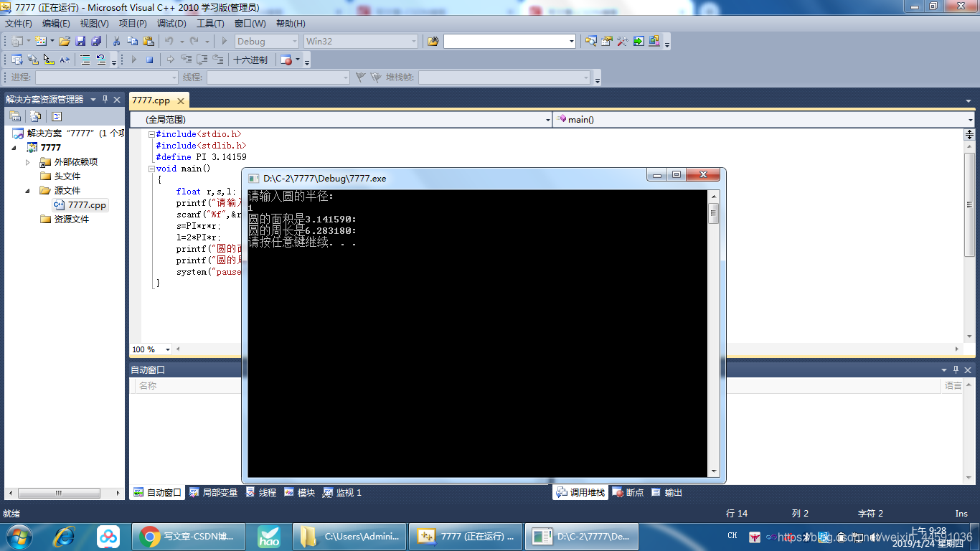Viewport: 980px width, 551px height.
Task: Toggle the pin on the 自动窗口 panel
Action: (956, 370)
